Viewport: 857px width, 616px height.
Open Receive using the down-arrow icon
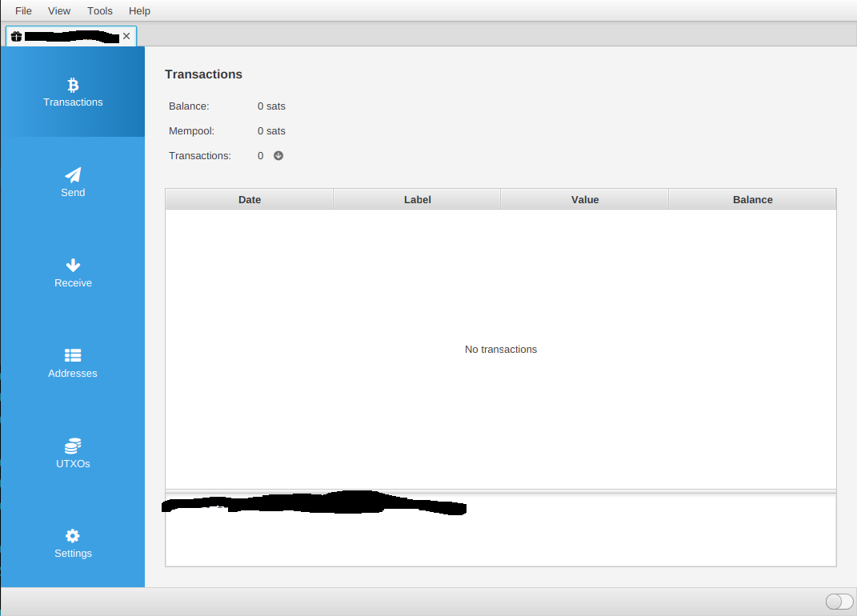[x=73, y=265]
